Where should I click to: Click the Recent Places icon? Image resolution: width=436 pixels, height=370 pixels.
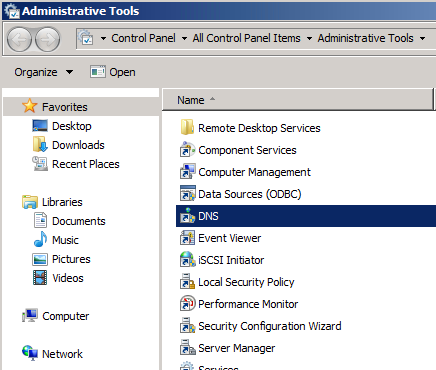pos(40,163)
